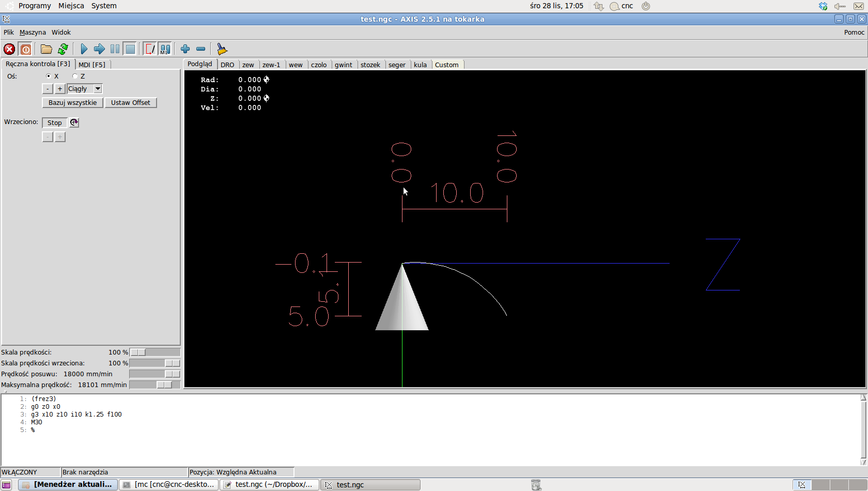868x491 pixels.
Task: Zoom in with the blue plus icon
Action: [x=185, y=49]
